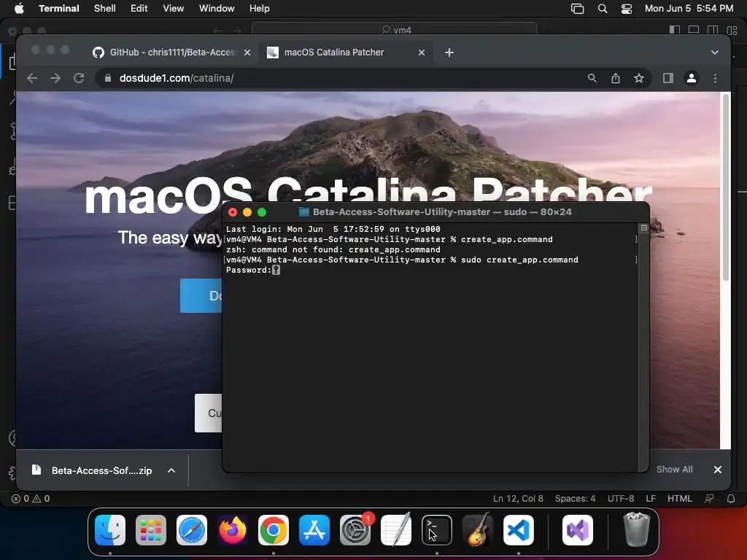Dismiss the Chrome downloads bar
Viewport: 747px width, 560px height.
click(718, 470)
